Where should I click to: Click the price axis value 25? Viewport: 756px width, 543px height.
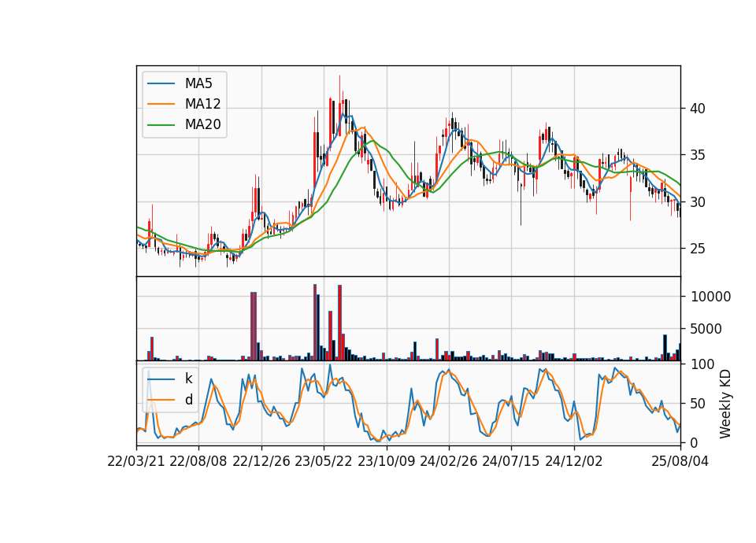698,249
